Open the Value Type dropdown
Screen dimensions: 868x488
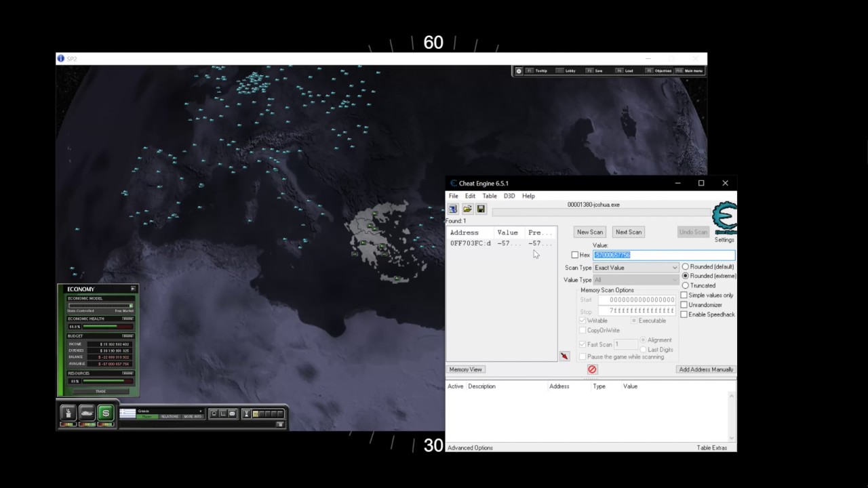(x=635, y=280)
